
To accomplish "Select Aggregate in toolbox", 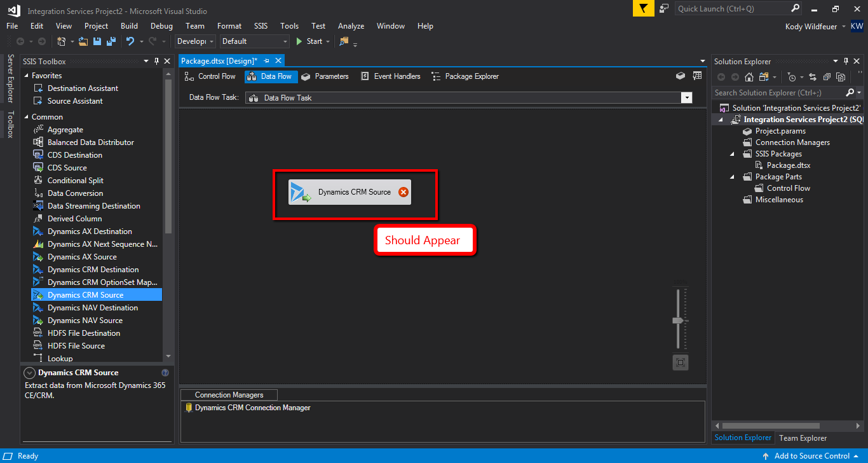I will click(65, 130).
